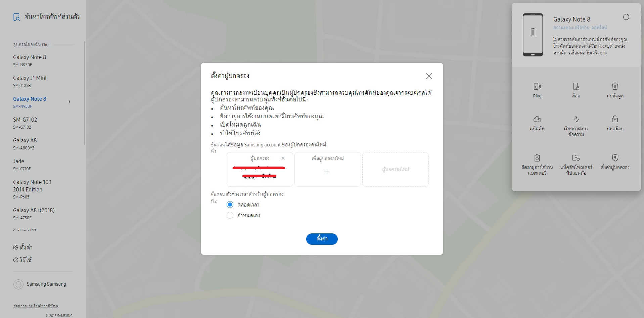Click the Ring phone icon
The height and width of the screenshot is (318, 644).
(x=537, y=87)
